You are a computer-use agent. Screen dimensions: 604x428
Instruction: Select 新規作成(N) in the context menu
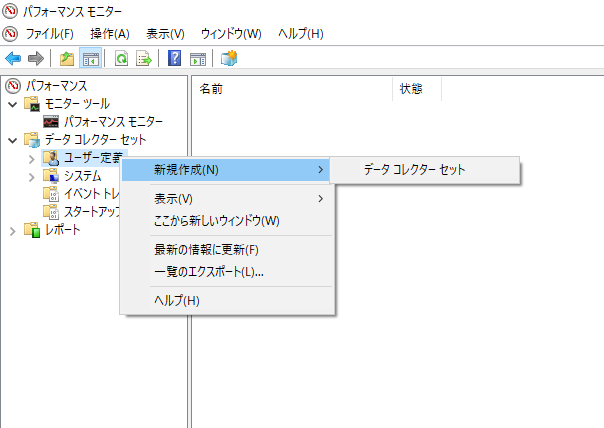click(226, 170)
